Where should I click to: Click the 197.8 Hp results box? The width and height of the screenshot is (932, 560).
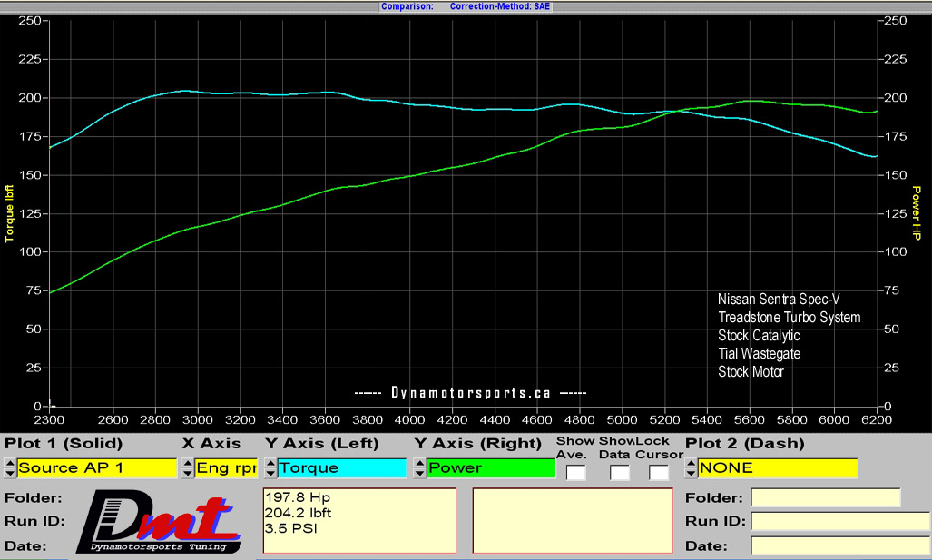[359, 521]
